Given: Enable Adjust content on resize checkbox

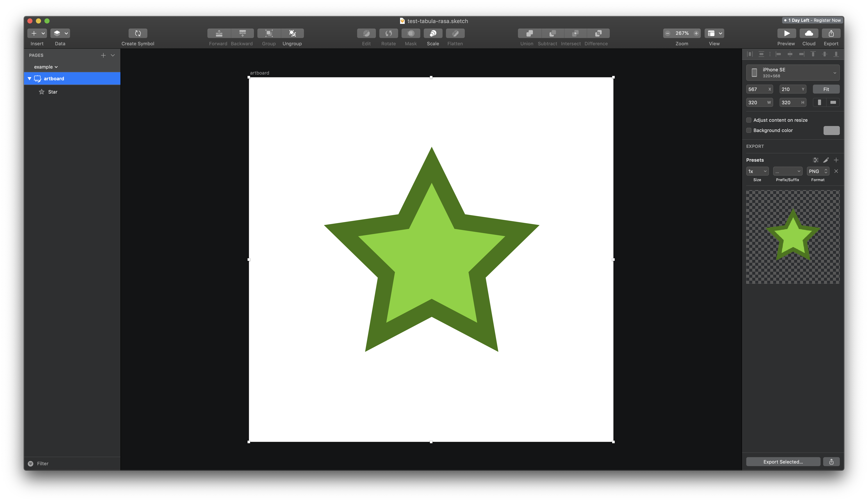Looking at the screenshot, I should pyautogui.click(x=749, y=120).
